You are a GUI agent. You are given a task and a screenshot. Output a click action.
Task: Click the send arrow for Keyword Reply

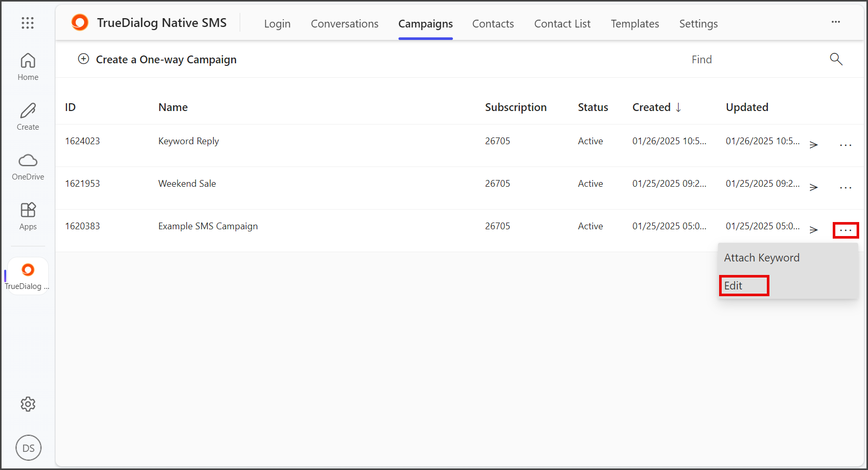click(814, 145)
